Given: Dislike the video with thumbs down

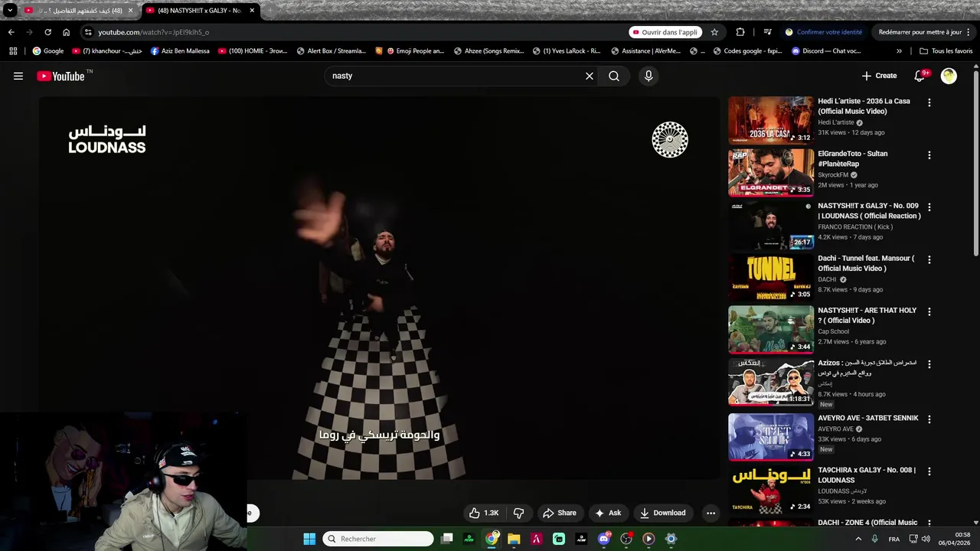Looking at the screenshot, I should [518, 513].
